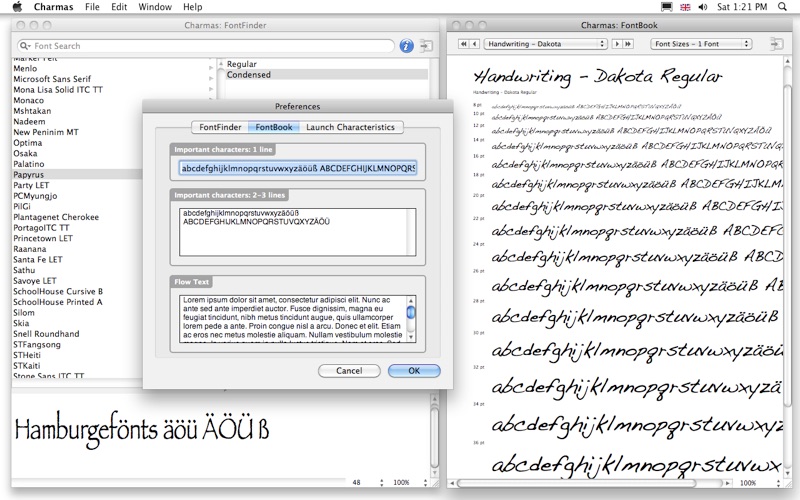Screen dimensions: 800x500
Task: Open the Edit menu
Action: pyautogui.click(x=119, y=7)
